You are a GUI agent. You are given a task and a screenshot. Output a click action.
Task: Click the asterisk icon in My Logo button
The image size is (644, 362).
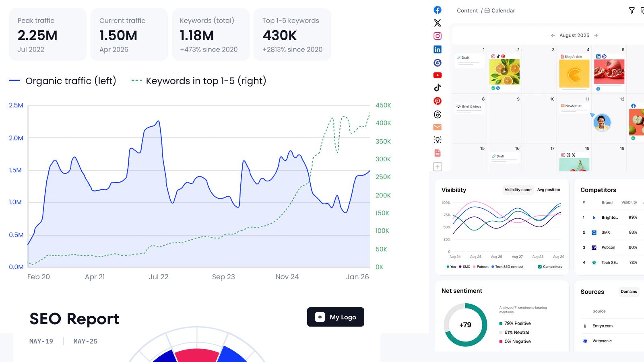(x=320, y=317)
